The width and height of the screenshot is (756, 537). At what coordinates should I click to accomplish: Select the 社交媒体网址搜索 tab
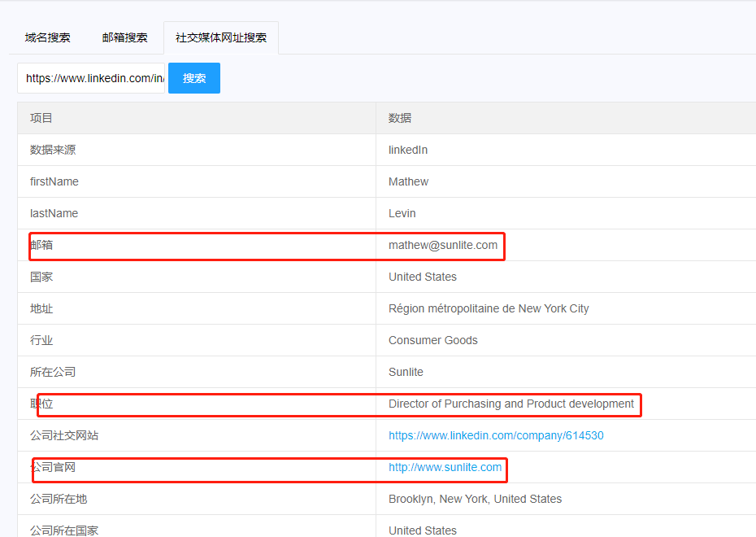[x=220, y=37]
